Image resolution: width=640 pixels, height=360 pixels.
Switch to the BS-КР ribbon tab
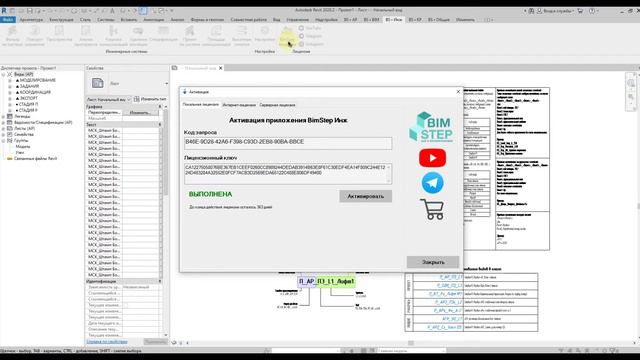(415, 20)
